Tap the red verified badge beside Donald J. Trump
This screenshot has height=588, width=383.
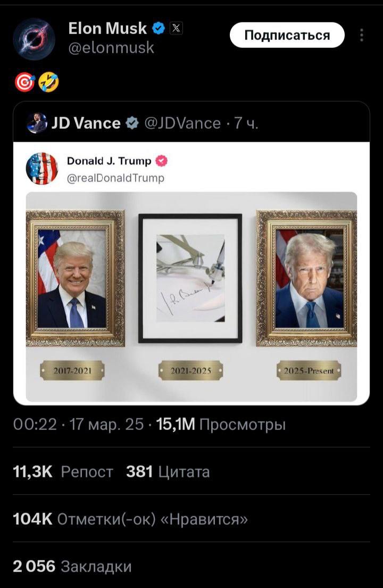click(x=162, y=161)
